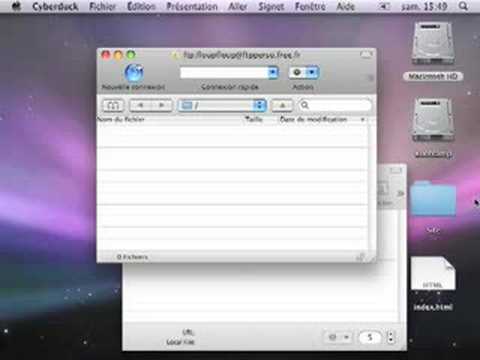Click the blue folder desktop icon
480x360 pixels.
click(433, 199)
